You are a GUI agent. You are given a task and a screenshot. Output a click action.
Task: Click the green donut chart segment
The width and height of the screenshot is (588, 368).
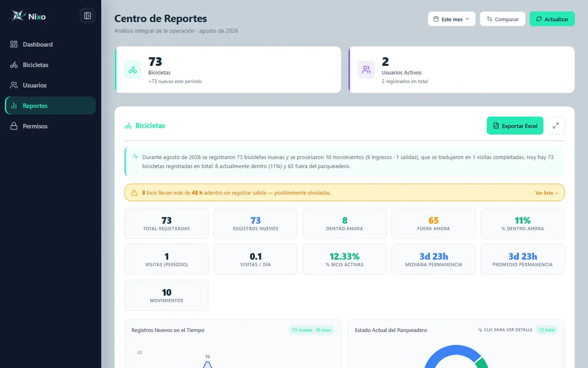click(482, 363)
